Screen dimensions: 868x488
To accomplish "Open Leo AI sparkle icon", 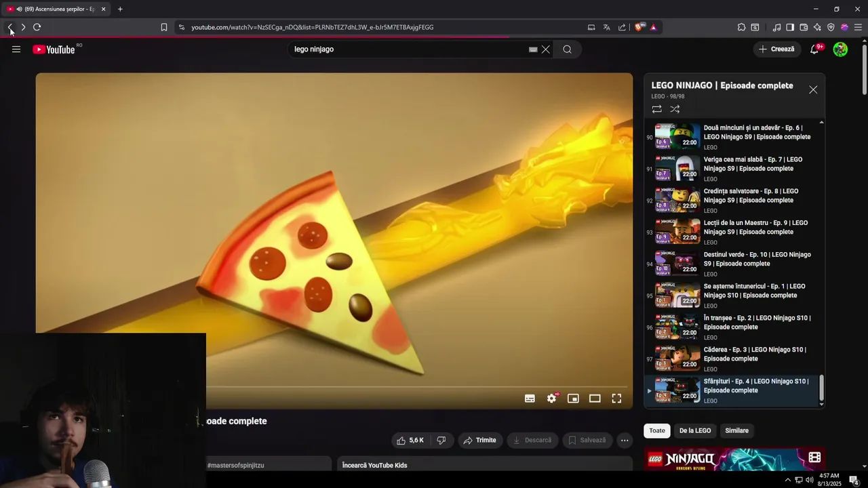I will click(x=817, y=27).
